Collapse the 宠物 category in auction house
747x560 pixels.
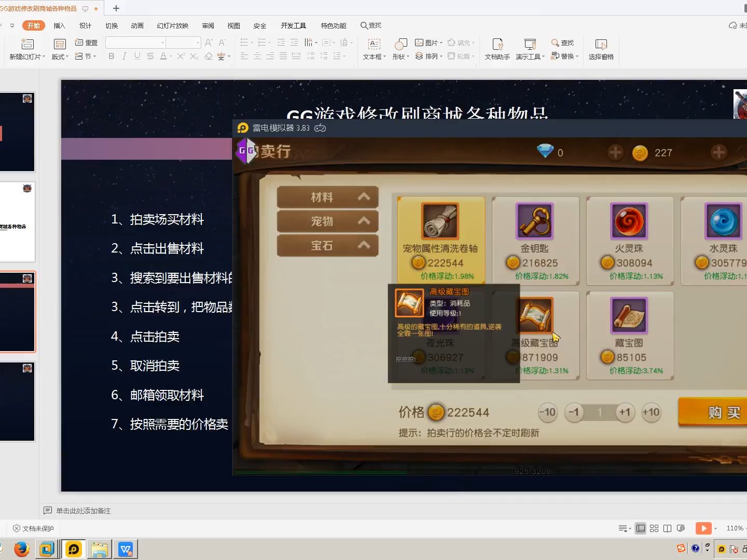coord(327,221)
